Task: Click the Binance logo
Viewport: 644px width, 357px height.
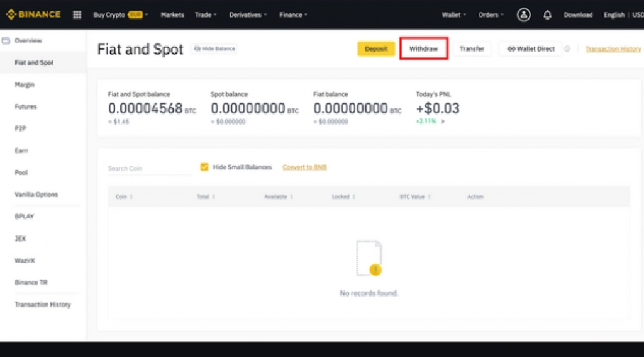Action: click(x=33, y=15)
